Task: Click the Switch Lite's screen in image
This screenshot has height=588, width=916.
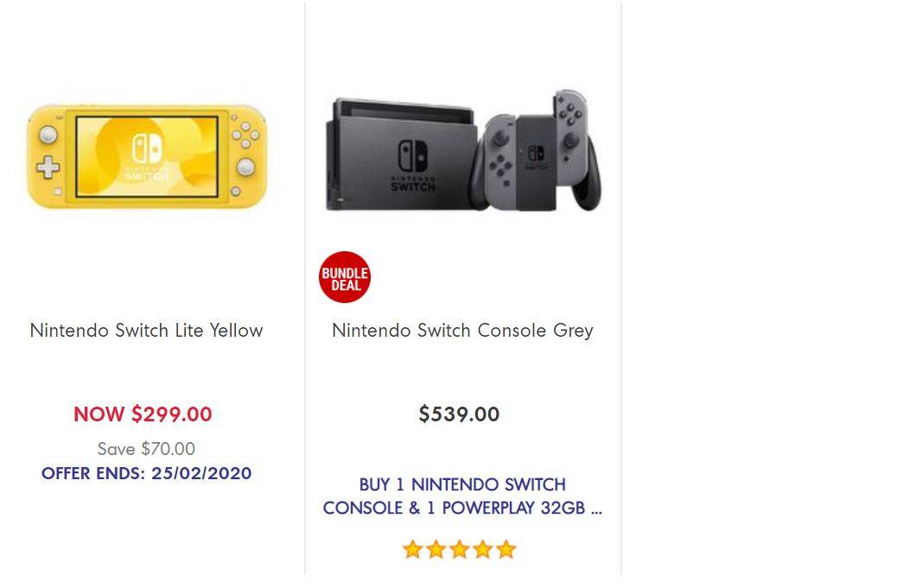Action: pos(147,156)
